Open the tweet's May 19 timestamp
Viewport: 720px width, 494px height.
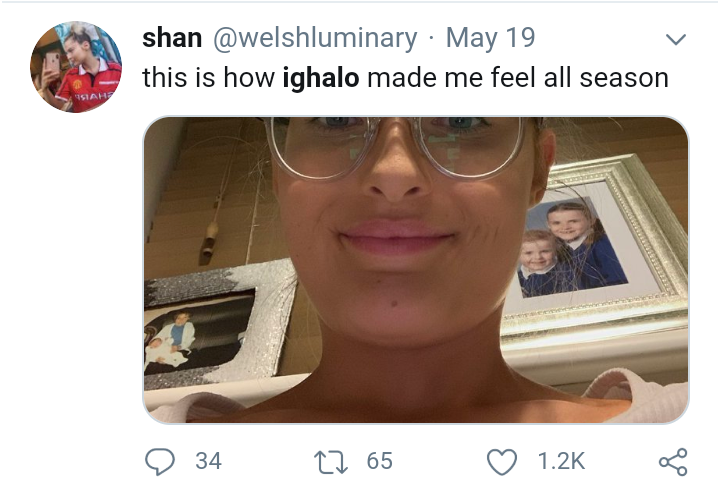490,38
